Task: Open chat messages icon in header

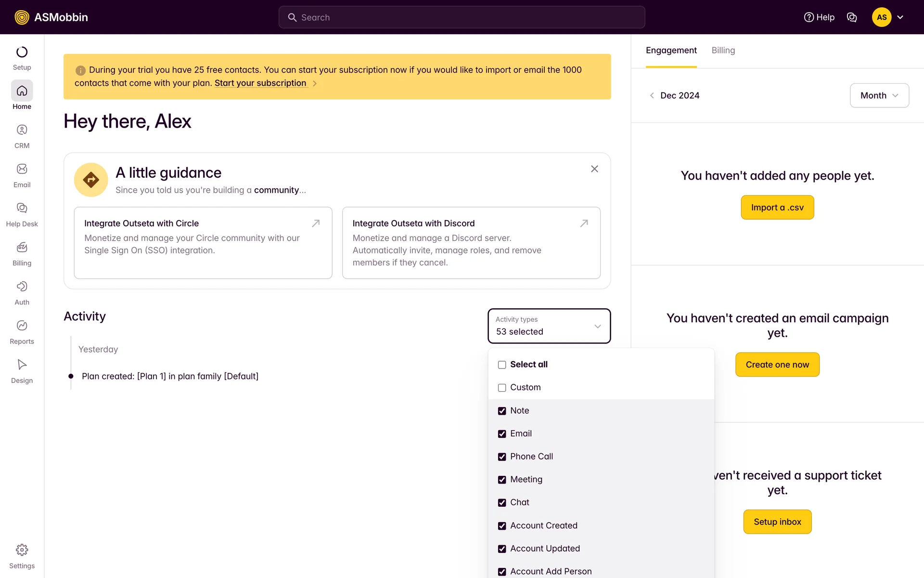Action: click(x=851, y=17)
